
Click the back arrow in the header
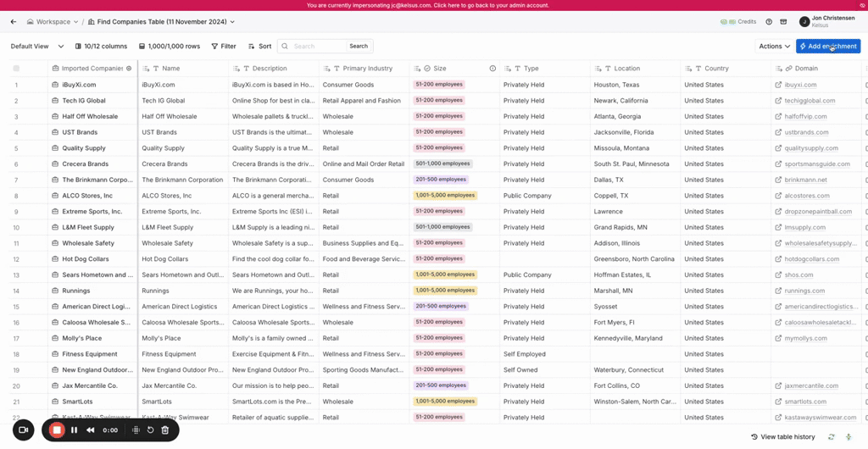(14, 22)
